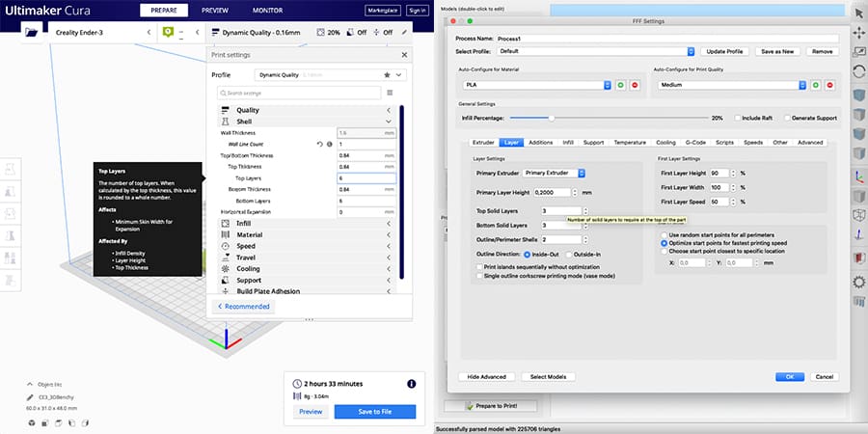This screenshot has width=868, height=434.
Task: Close the Cura Print settings panel
Action: pos(404,55)
